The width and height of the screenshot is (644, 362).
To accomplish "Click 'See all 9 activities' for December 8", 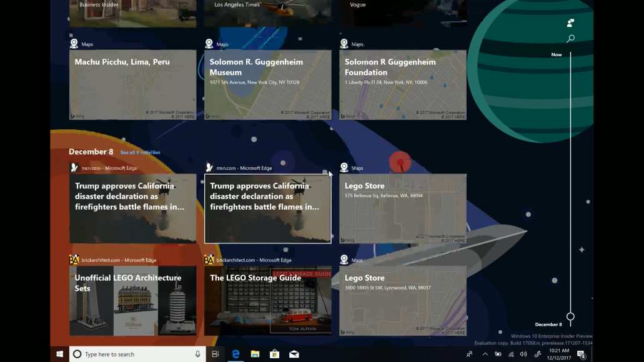I will pos(140,152).
